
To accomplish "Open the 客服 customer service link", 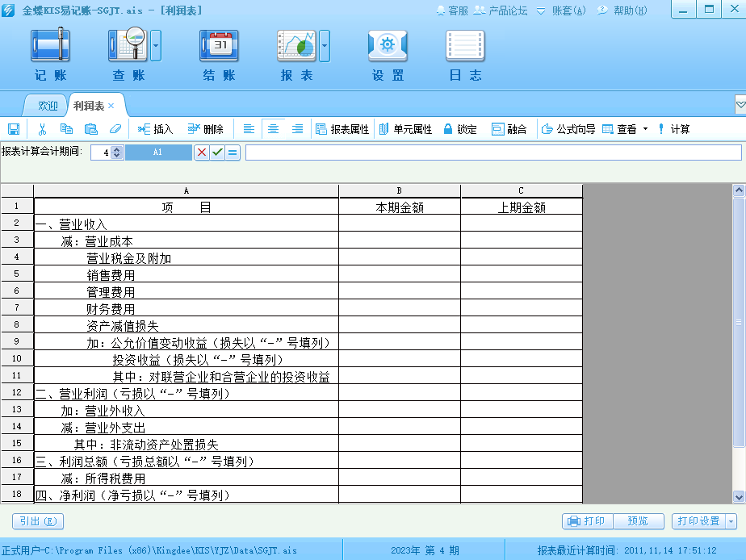I will 452,10.
